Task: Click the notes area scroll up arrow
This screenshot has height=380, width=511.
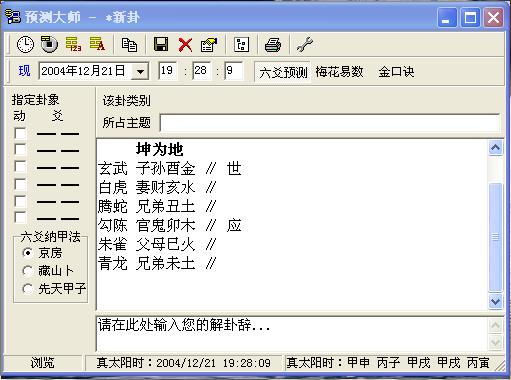Action: [x=495, y=325]
